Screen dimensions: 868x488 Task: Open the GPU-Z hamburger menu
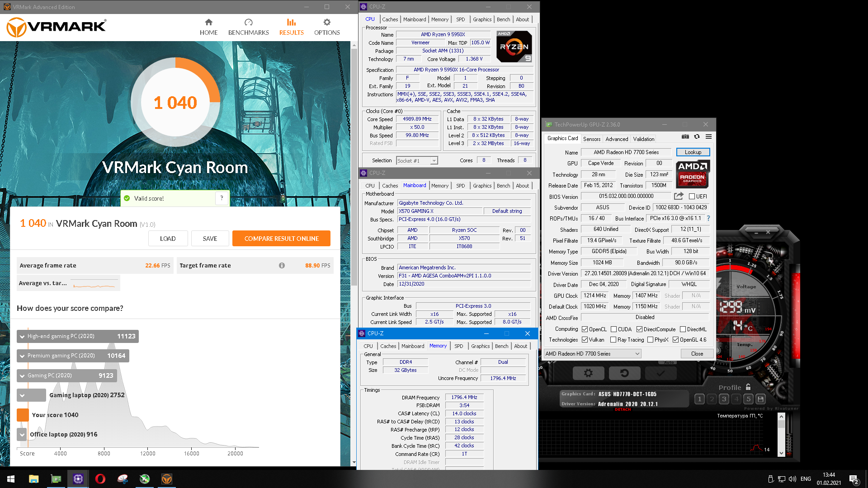pyautogui.click(x=708, y=136)
